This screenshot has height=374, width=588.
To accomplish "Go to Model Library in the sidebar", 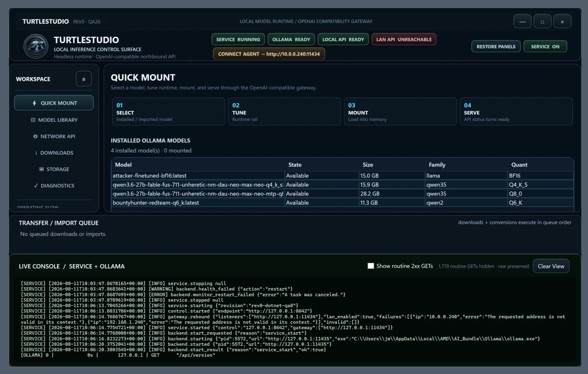I will click(54, 120).
